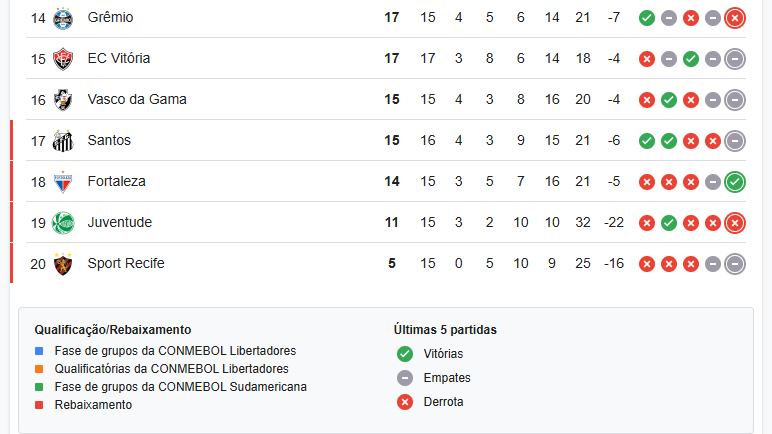Open the Santos team name link
The height and width of the screenshot is (434, 772).
(109, 141)
